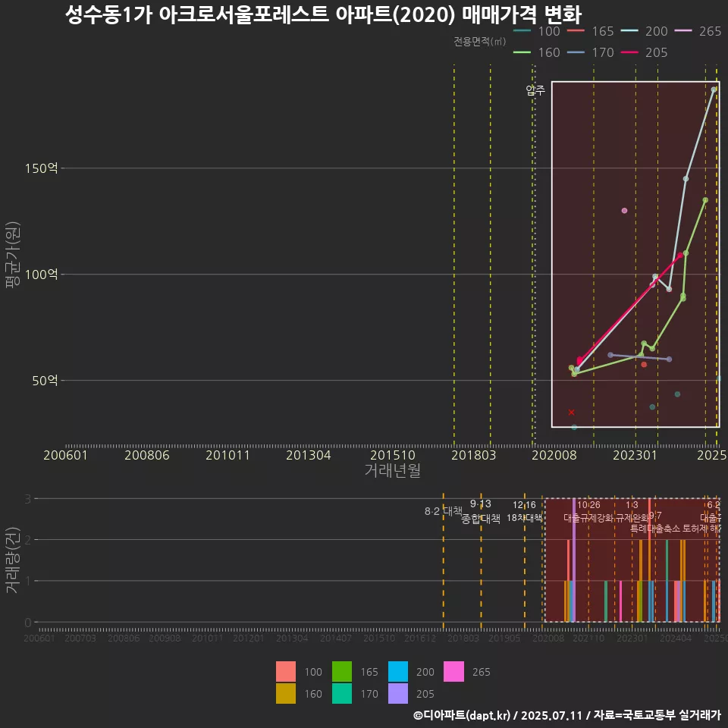Click 200703 on the volume chart x-axis
This screenshot has height=728, width=728.
(x=80, y=639)
